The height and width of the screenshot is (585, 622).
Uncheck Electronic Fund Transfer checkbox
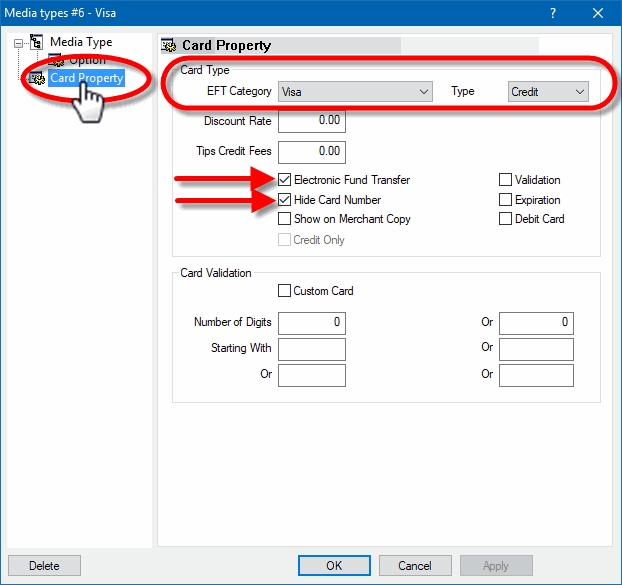tap(285, 180)
